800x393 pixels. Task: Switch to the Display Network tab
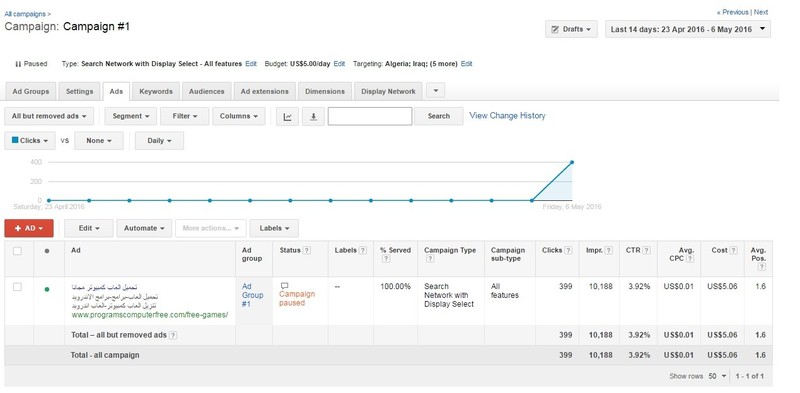(x=388, y=91)
